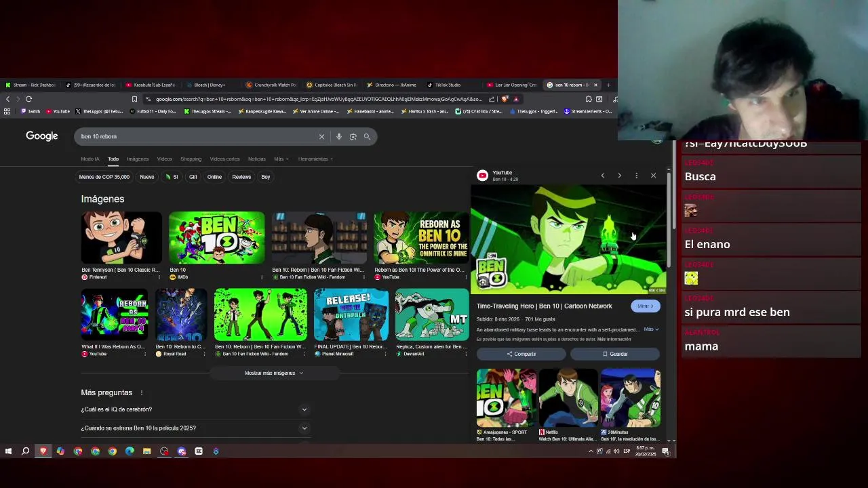Open Microsoft Edge from taskbar
868x488 pixels.
(x=130, y=451)
